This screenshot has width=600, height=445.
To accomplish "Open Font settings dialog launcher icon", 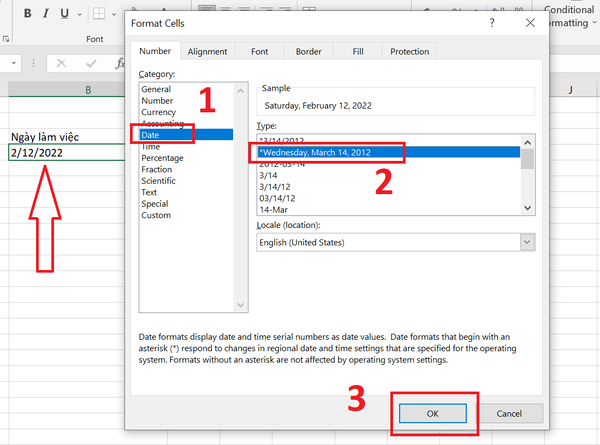I will 5,39.
